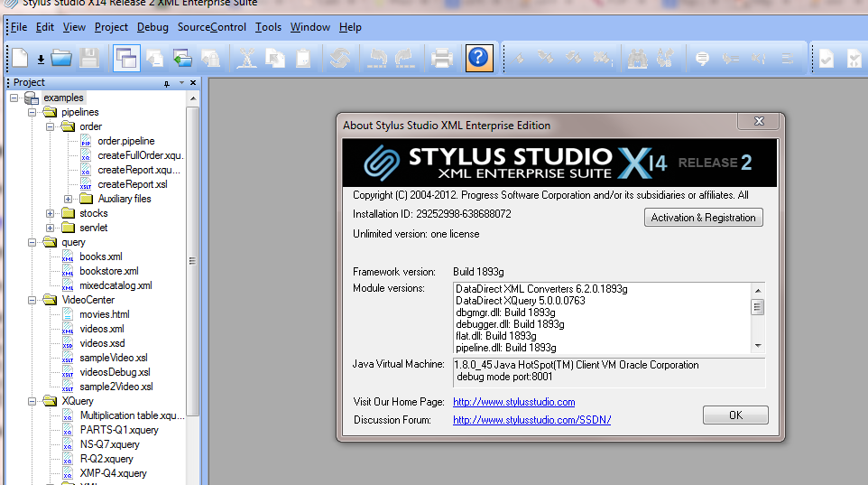Open the New document dropdown arrow
The width and height of the screenshot is (868, 485).
click(x=41, y=60)
